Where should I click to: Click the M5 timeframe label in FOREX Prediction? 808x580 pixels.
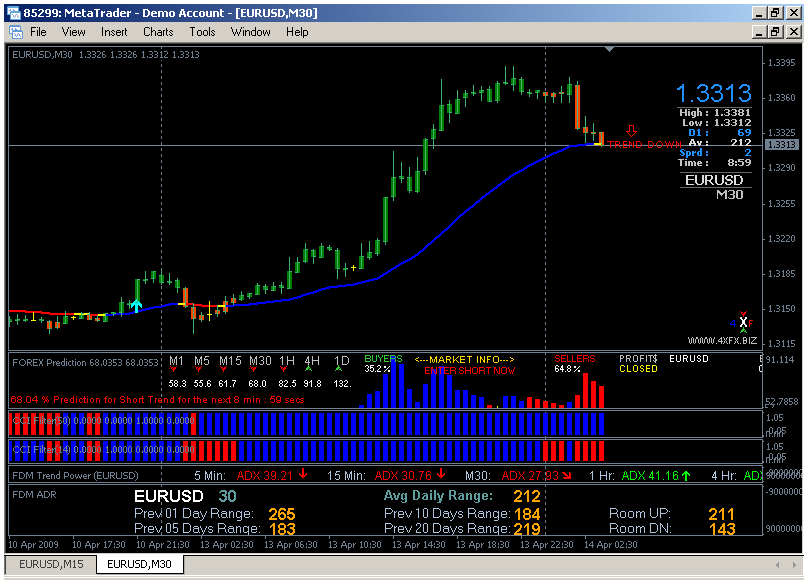coord(201,361)
